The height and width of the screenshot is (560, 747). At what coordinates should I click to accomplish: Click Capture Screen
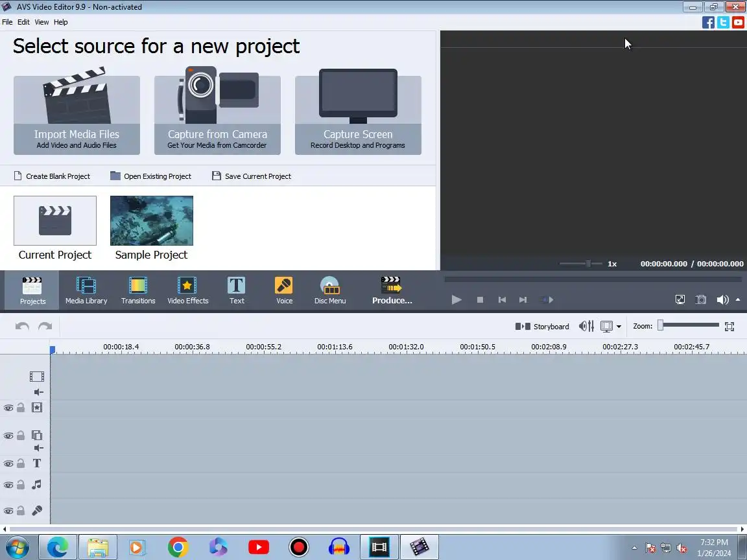(358, 115)
